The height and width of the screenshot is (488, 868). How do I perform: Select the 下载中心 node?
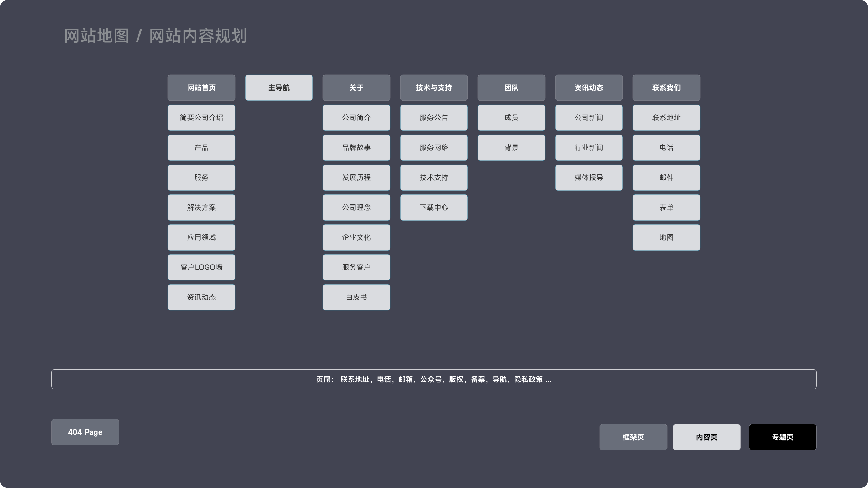(434, 207)
